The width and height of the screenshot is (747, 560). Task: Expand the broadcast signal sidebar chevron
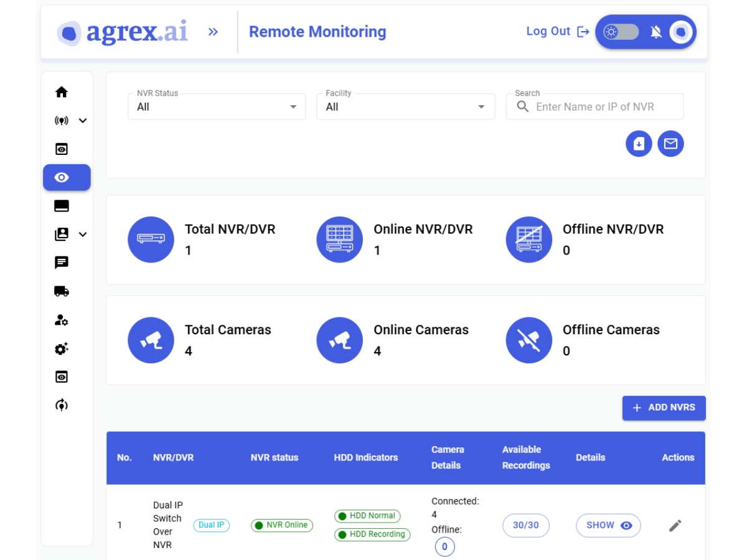coord(83,121)
